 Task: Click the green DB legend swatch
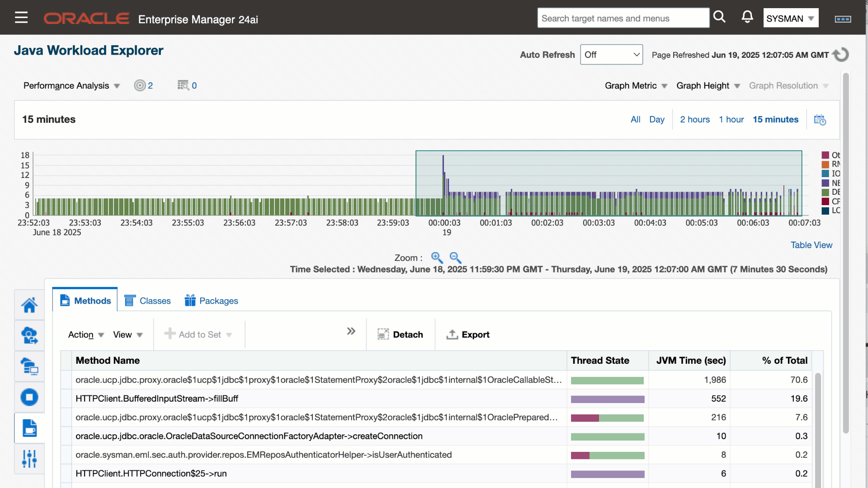click(x=826, y=192)
